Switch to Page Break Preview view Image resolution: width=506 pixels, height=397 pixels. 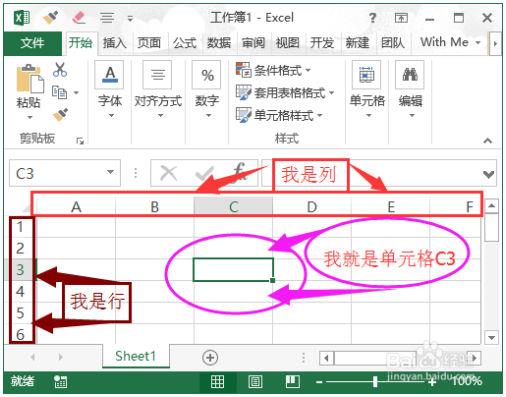point(292,381)
